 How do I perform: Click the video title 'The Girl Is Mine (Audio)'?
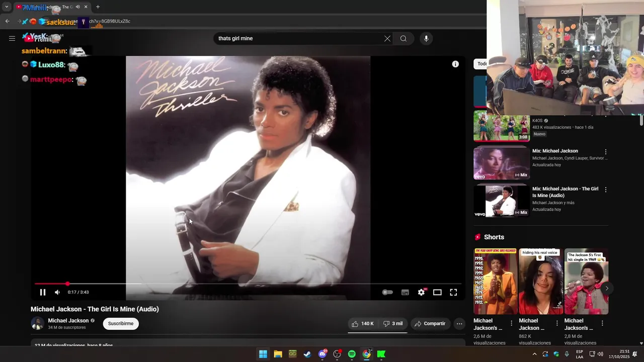pyautogui.click(x=95, y=309)
